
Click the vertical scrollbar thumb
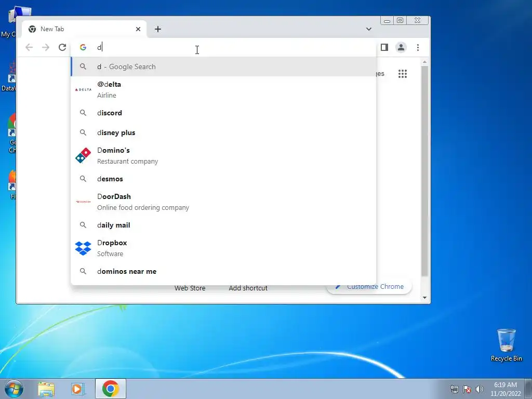424,170
